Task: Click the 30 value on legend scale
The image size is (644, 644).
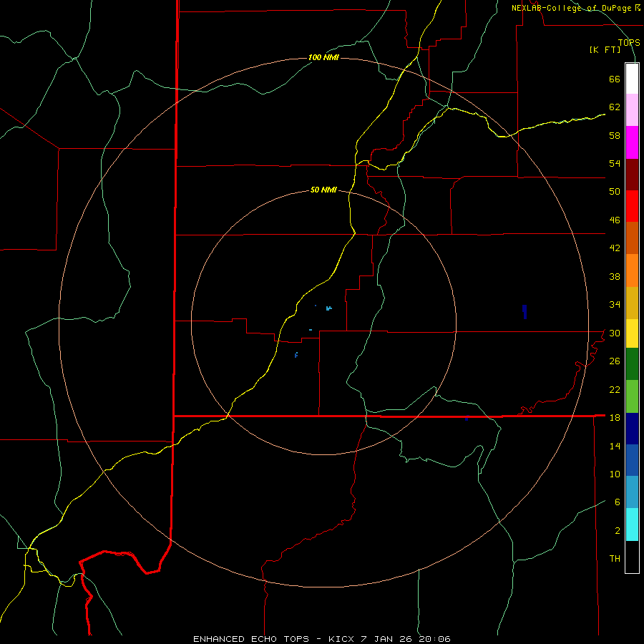Action: (x=614, y=333)
